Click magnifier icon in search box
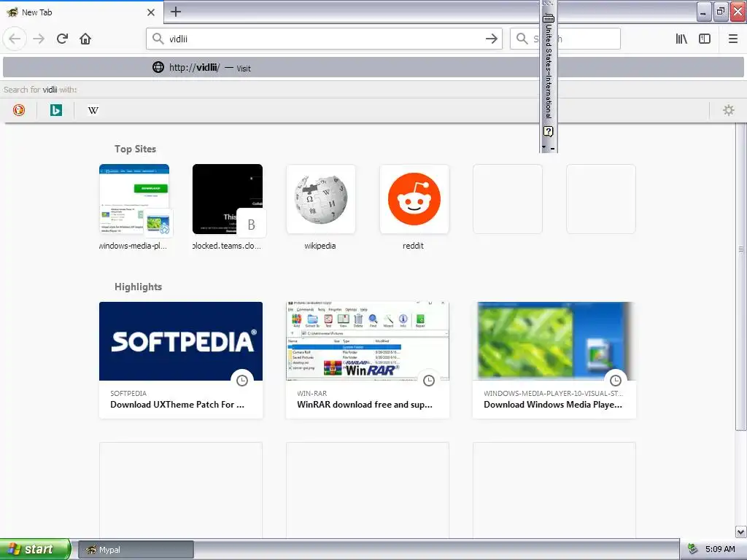Image resolution: width=747 pixels, height=560 pixels. 522,39
